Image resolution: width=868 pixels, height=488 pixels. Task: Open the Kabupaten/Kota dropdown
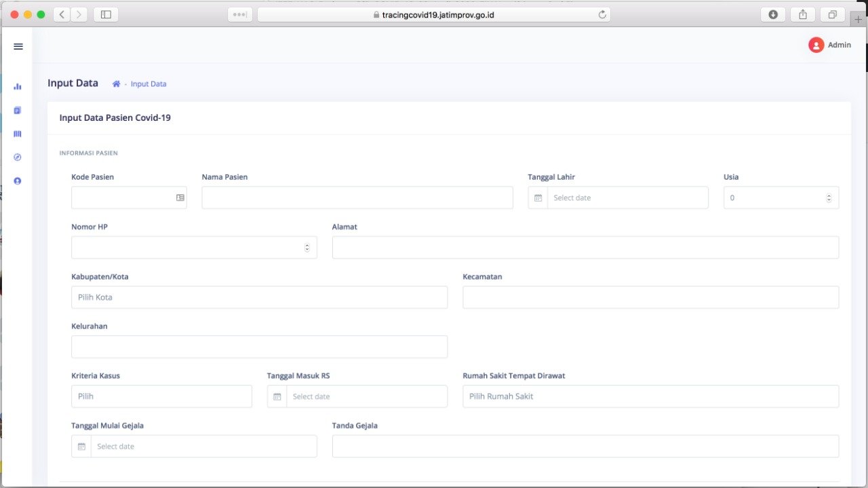[x=259, y=297]
